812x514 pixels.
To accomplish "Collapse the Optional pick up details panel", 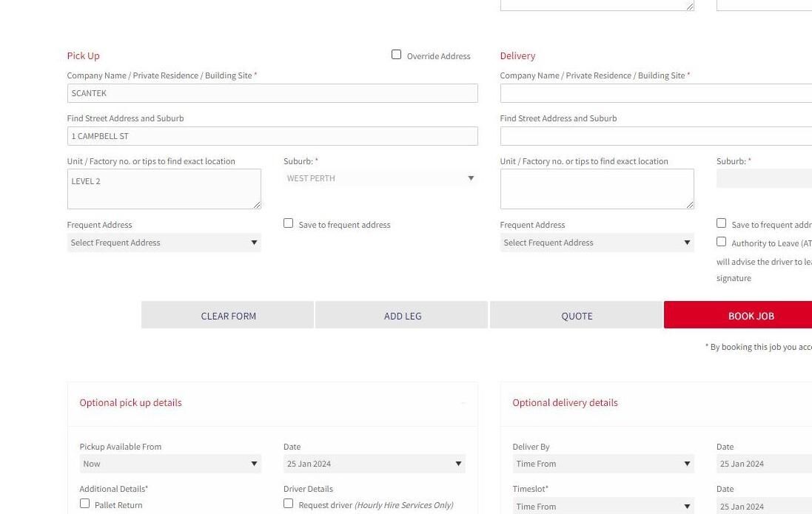I will click(463, 403).
